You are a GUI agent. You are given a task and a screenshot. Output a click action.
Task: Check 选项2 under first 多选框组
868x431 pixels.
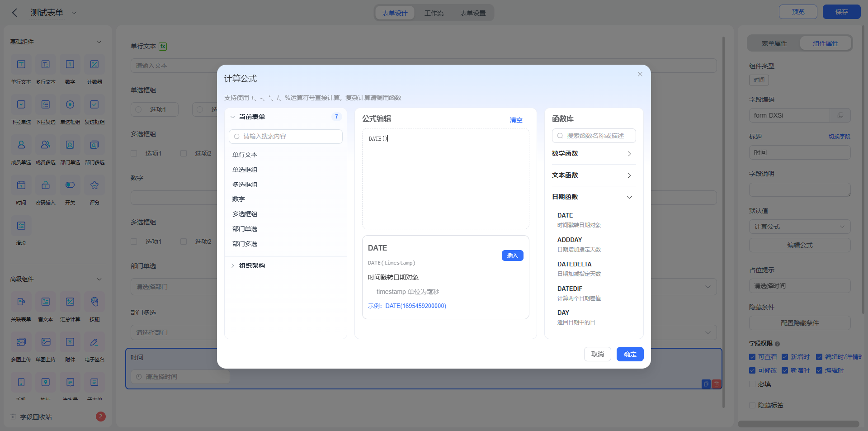184,153
